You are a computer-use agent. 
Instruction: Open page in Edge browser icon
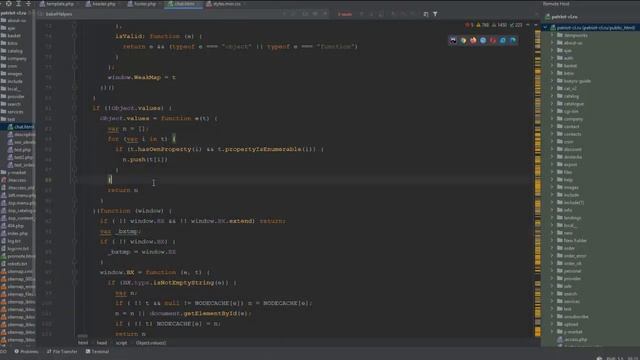[513, 40]
